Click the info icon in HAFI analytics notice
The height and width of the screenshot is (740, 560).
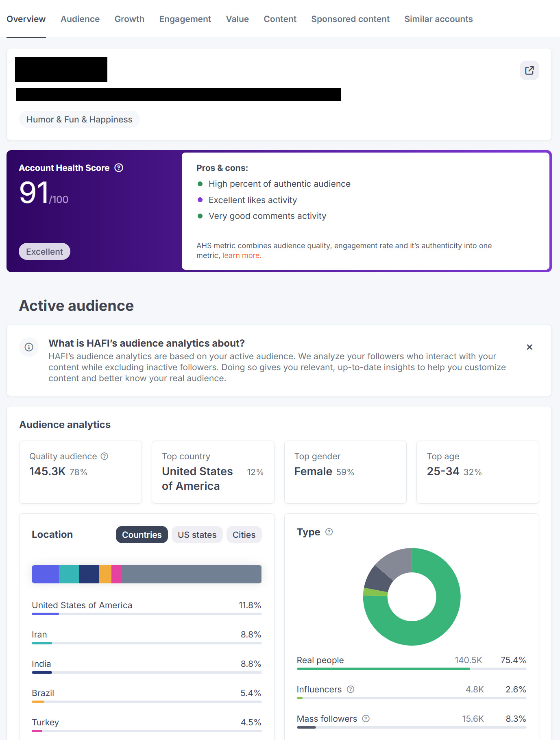click(x=29, y=347)
